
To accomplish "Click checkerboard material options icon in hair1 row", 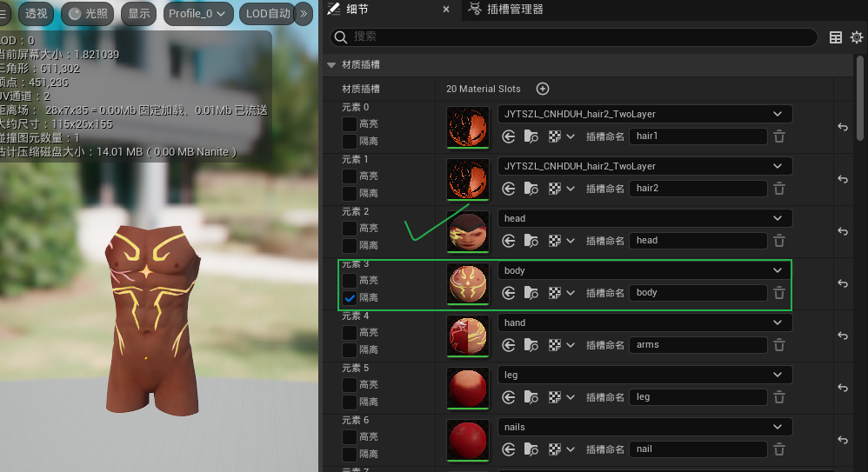I will [554, 136].
